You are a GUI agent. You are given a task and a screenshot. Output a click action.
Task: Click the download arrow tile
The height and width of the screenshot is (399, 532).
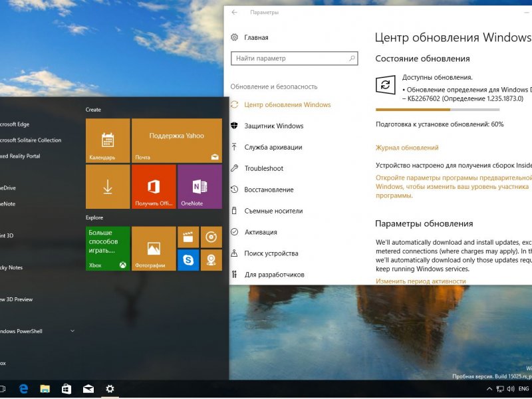tap(108, 187)
